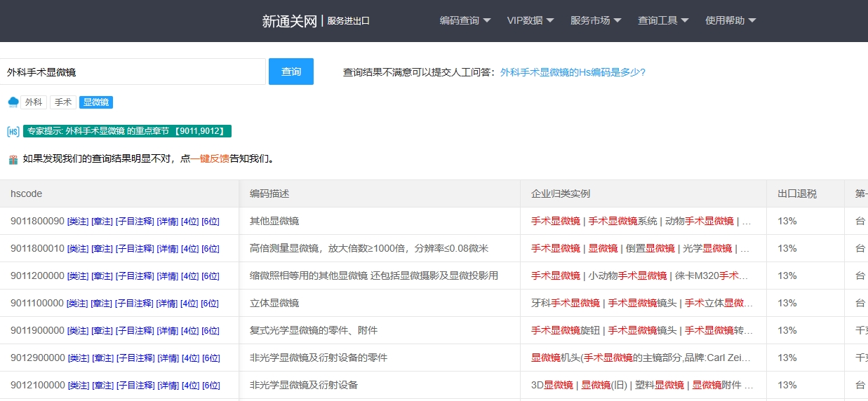Focus the search box containing 外科手术显微镜
Screen dimensions: 868x401
tap(133, 72)
